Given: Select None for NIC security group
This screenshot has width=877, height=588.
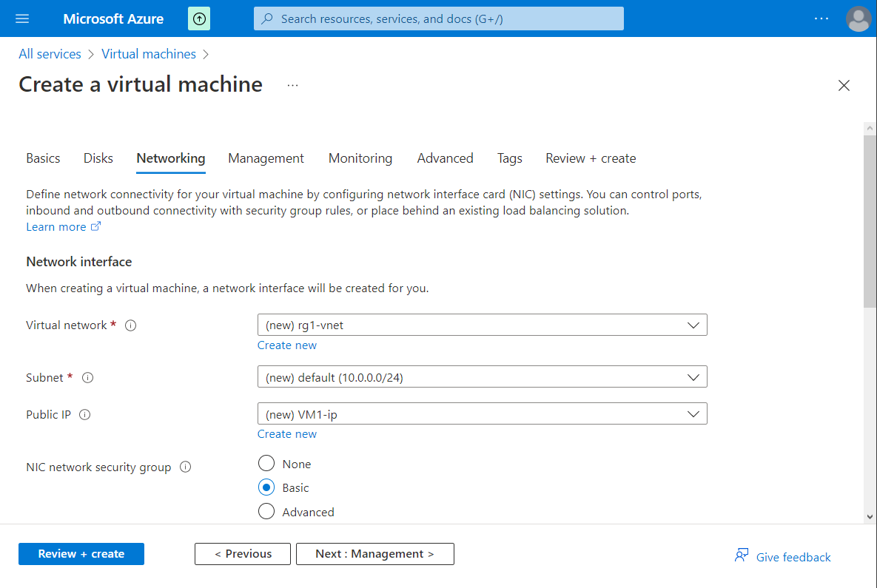Looking at the screenshot, I should click(x=266, y=463).
